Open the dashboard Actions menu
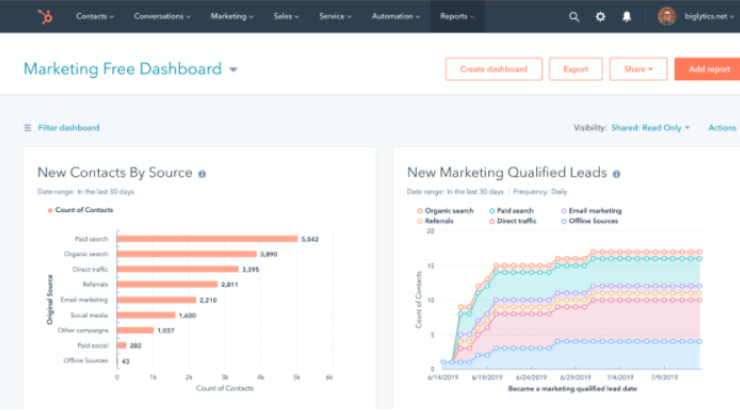Viewport: 740px width, 411px height. click(x=722, y=128)
